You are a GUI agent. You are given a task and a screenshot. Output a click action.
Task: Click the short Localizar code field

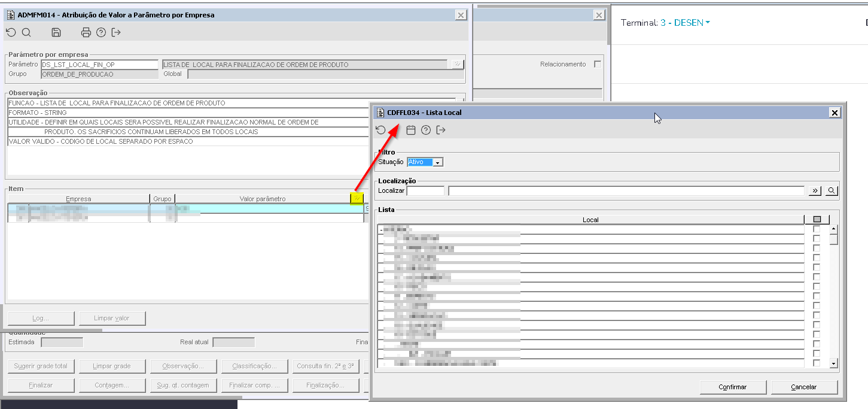click(425, 191)
